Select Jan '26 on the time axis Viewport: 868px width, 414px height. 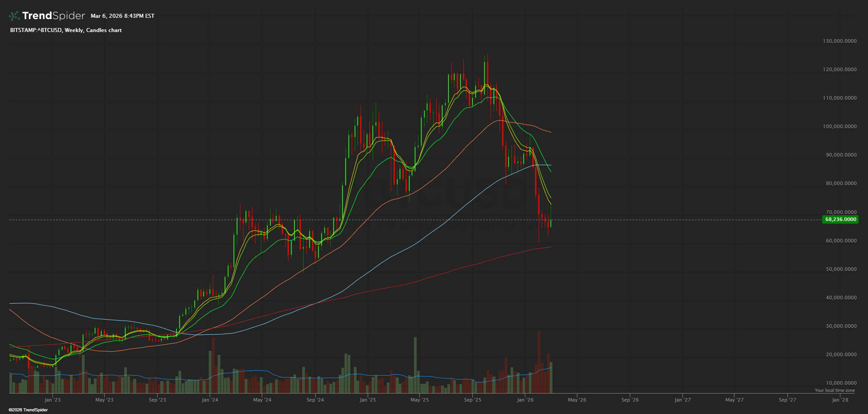525,400
